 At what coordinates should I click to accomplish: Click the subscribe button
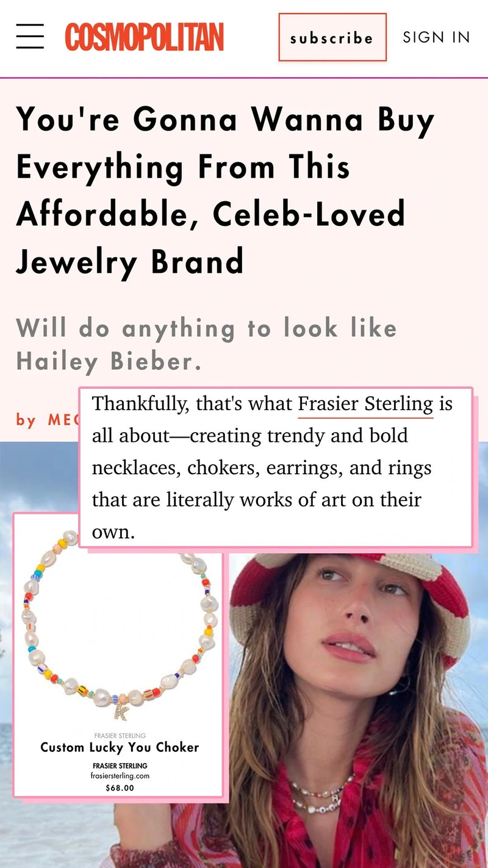[x=332, y=38]
